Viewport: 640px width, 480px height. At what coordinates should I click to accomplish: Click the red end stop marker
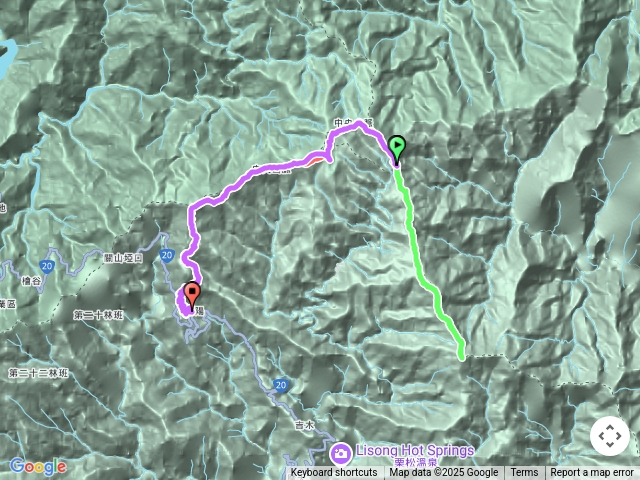192,297
